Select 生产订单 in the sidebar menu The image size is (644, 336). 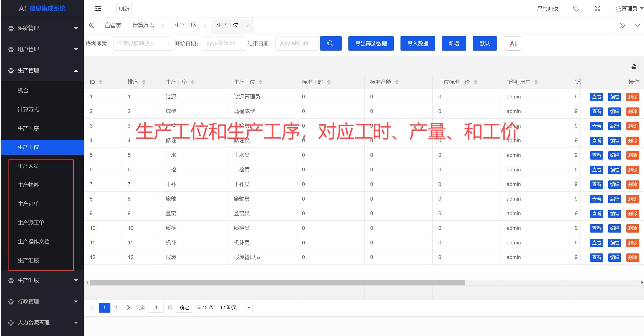(x=28, y=204)
